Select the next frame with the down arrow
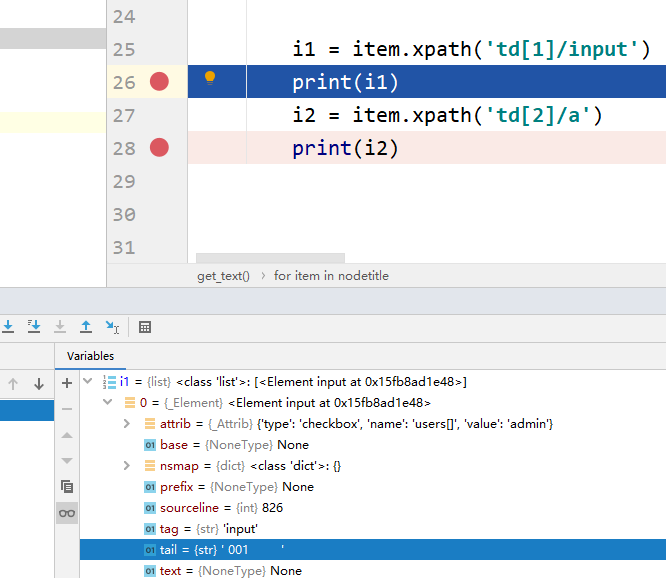Image resolution: width=666 pixels, height=578 pixels. 39,384
